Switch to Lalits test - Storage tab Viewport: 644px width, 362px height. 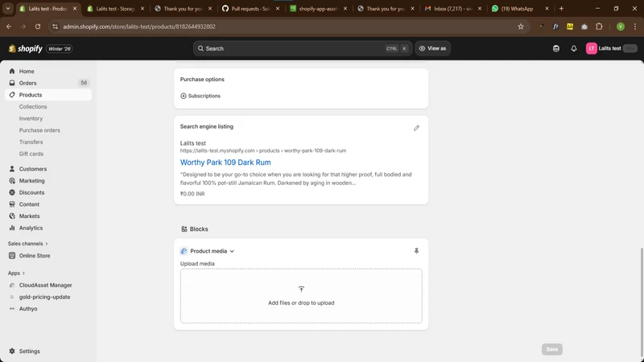point(115,9)
